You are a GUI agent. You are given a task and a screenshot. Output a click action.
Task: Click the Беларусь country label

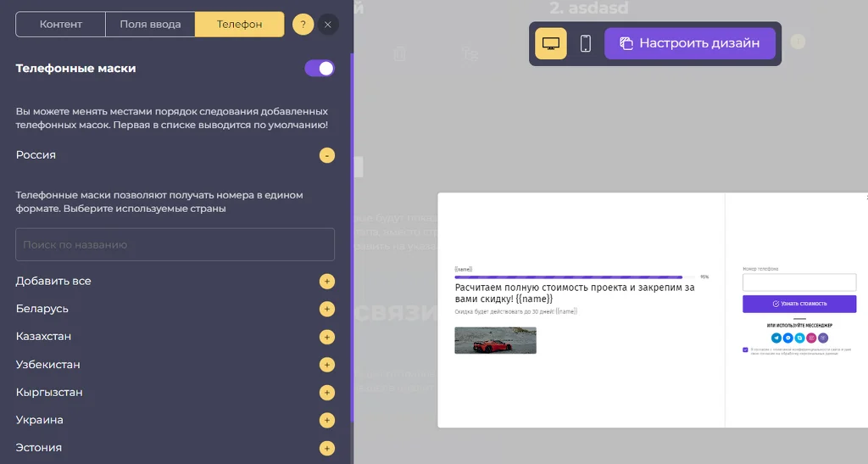(42, 309)
